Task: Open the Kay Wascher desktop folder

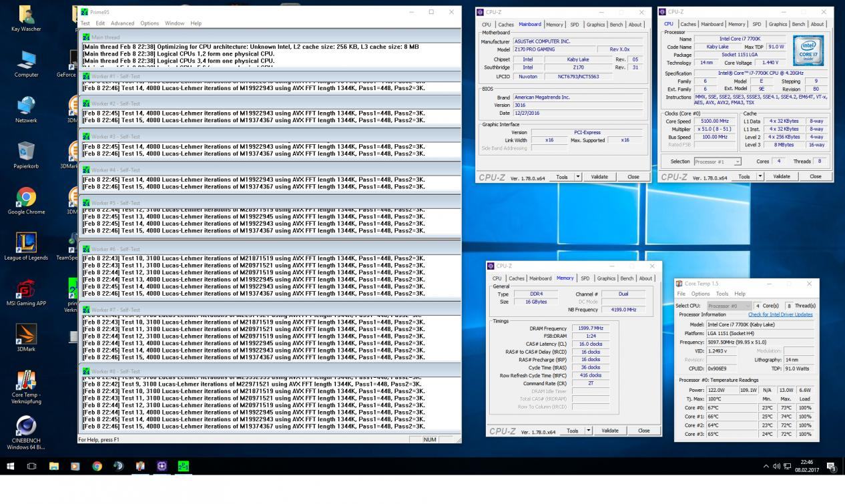Action: tap(26, 18)
